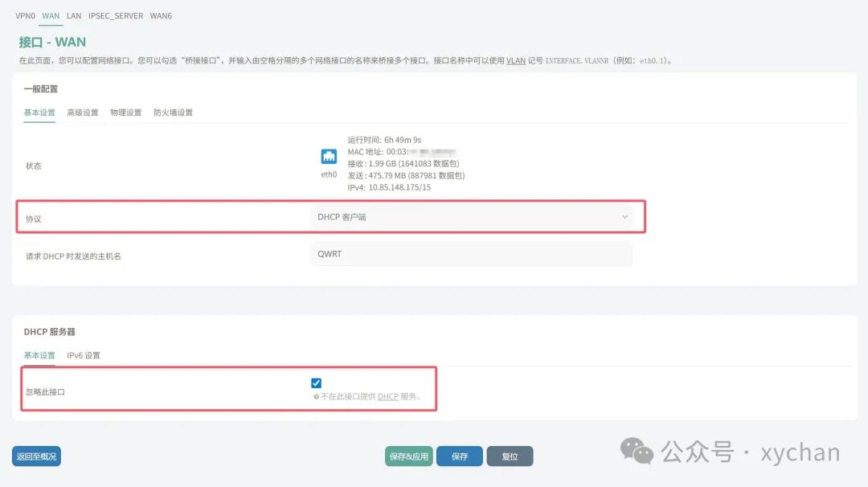Go to the WAN6 interface tab
The height and width of the screenshot is (487, 868).
click(161, 16)
